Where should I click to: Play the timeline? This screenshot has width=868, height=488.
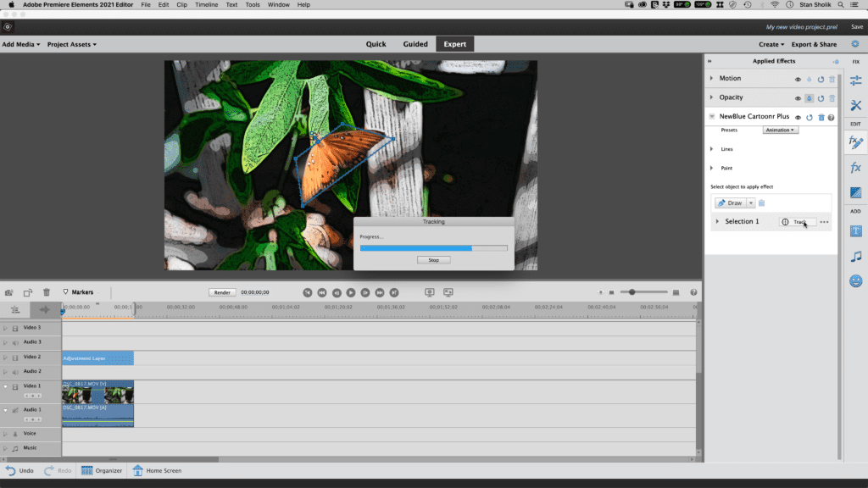351,292
